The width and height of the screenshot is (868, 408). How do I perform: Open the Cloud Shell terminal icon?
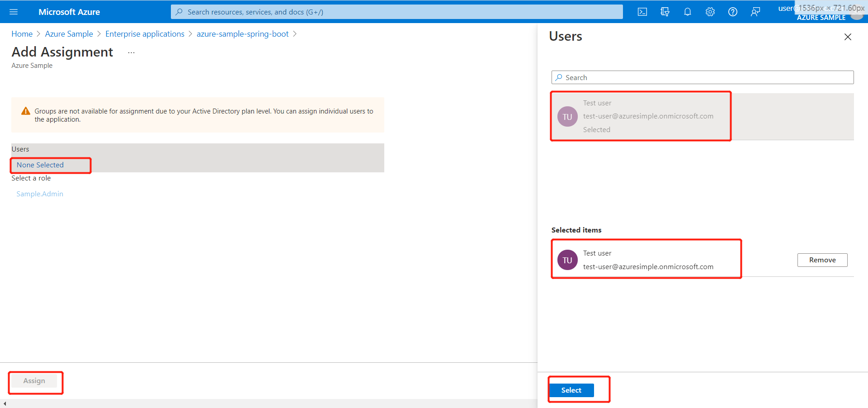point(642,12)
